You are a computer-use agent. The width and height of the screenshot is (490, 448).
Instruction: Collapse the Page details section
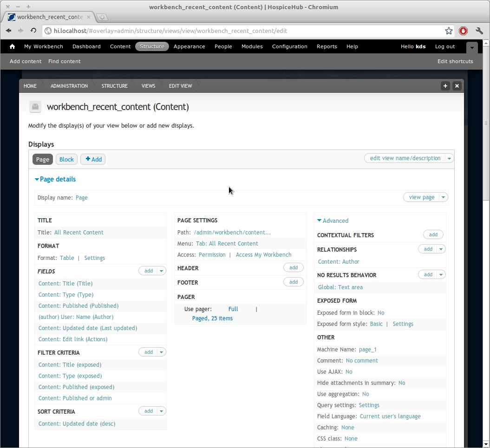tap(55, 179)
